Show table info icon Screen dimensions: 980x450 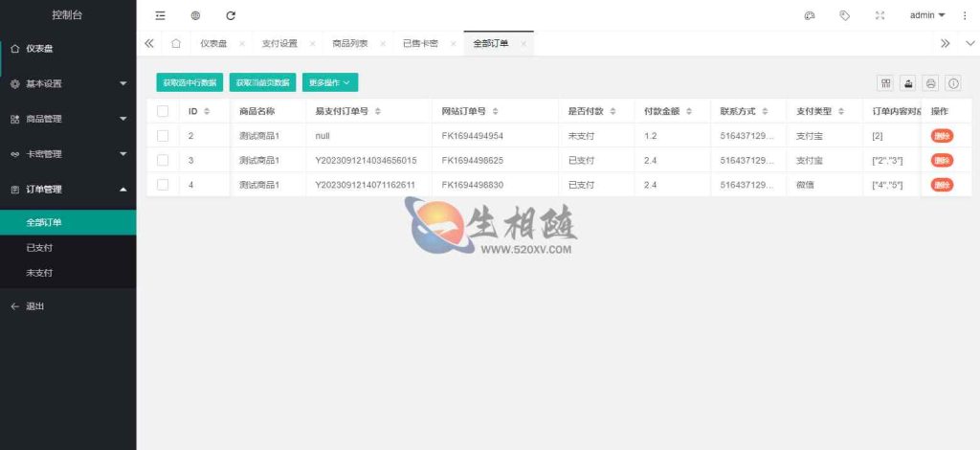[953, 82]
